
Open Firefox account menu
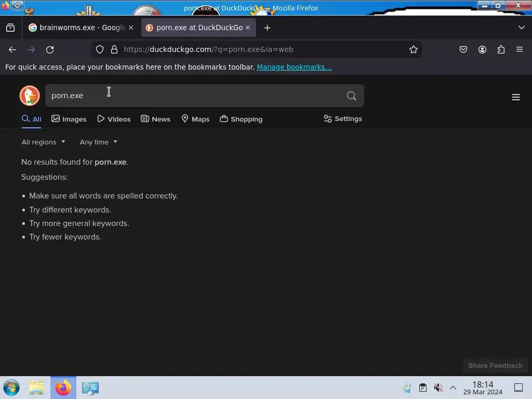coord(482,49)
